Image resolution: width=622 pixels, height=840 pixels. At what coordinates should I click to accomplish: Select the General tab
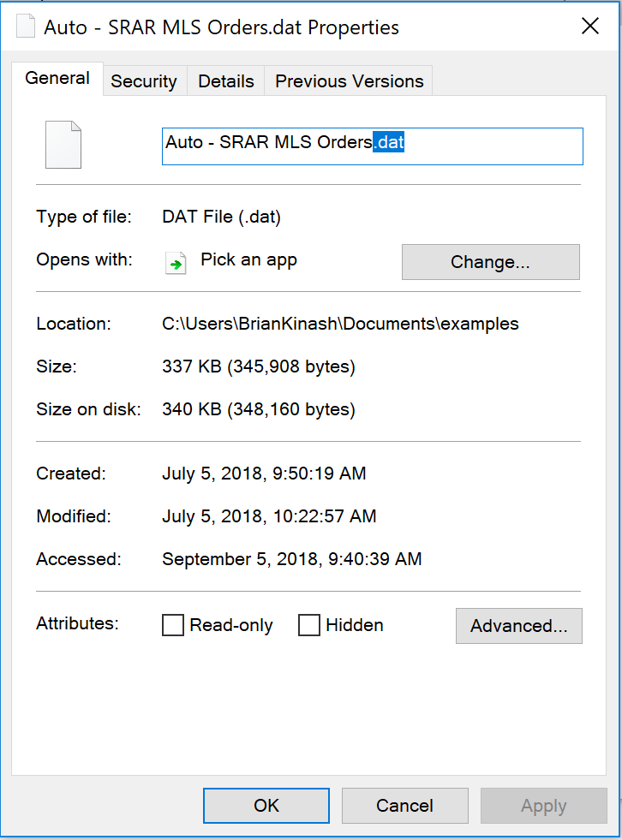pos(57,79)
